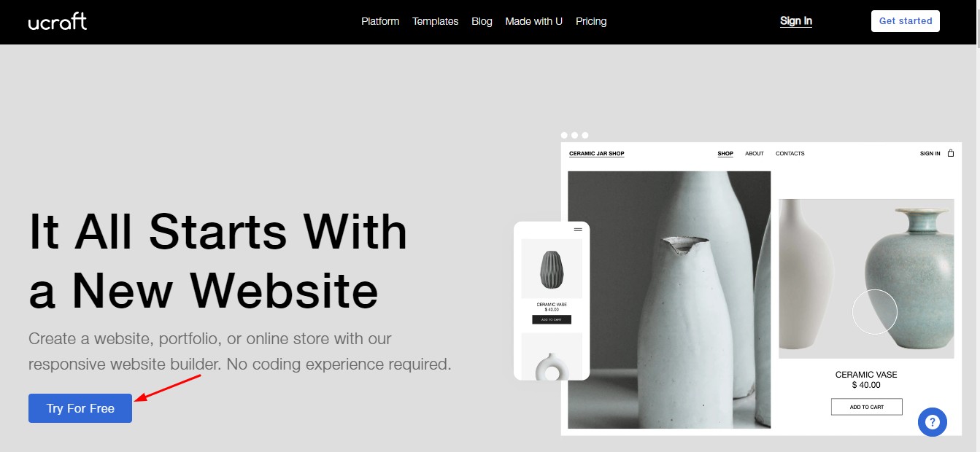The height and width of the screenshot is (452, 980).
Task: Open the blue help question mark bubble
Action: tap(933, 422)
